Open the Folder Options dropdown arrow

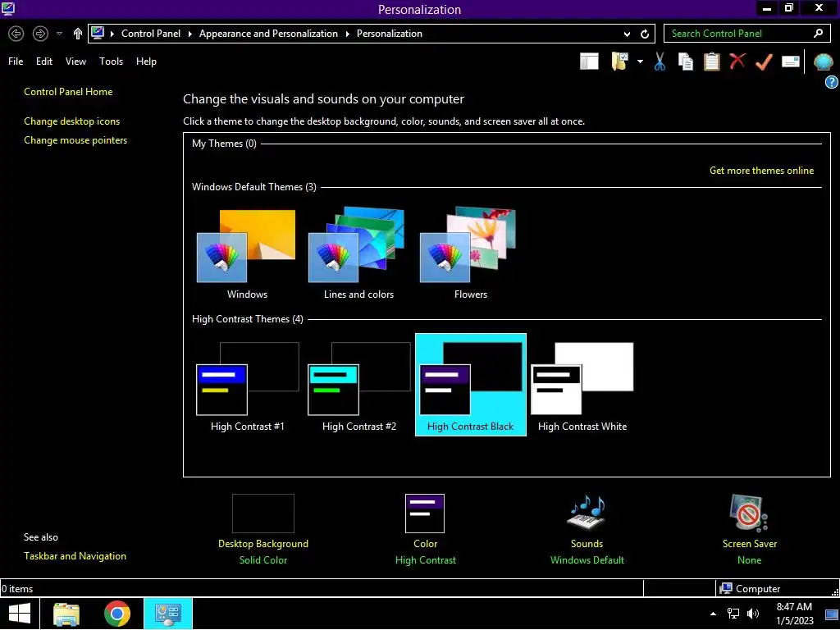tap(640, 62)
